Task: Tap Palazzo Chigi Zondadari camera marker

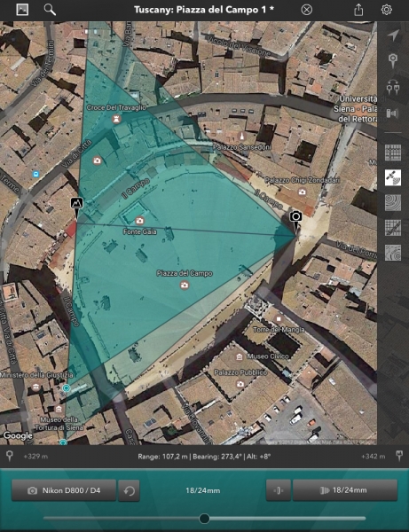Action: (x=302, y=192)
